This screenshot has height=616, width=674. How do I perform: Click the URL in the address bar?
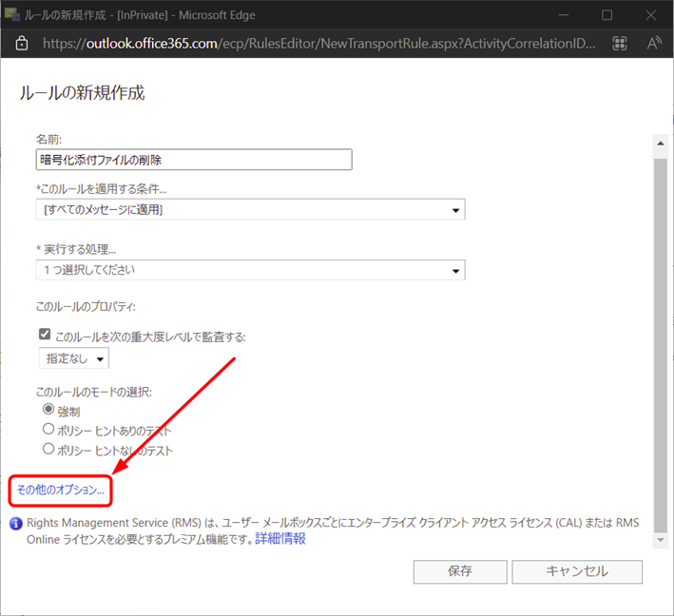pos(319,44)
